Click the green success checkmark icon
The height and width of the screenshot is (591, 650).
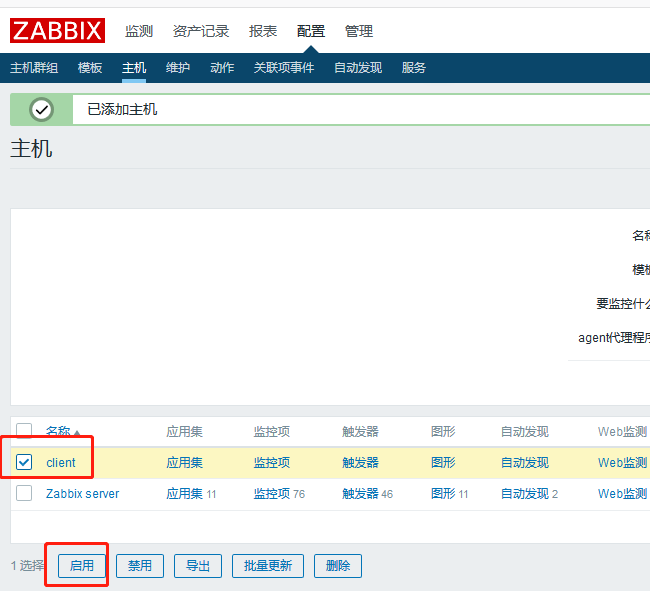tap(41, 110)
